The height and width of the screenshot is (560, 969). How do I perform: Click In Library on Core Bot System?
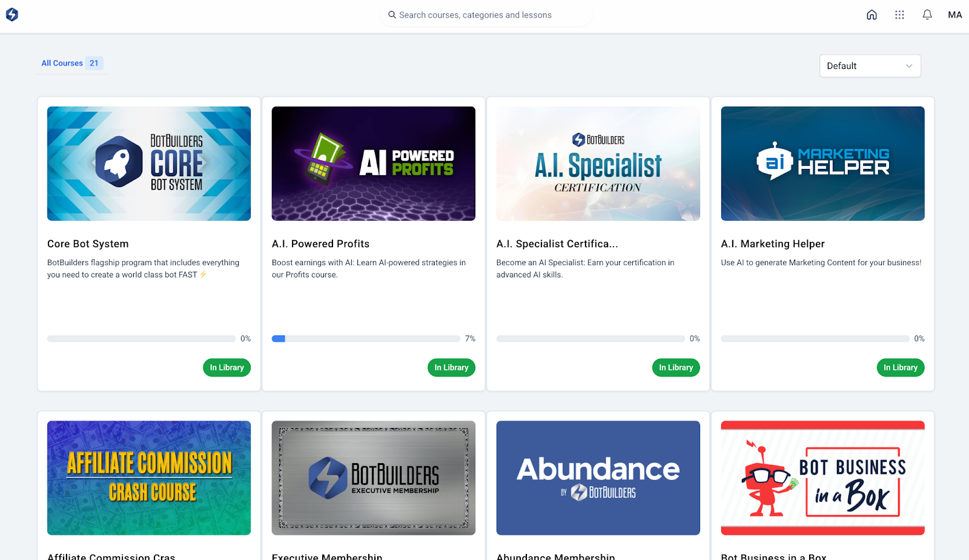(227, 367)
